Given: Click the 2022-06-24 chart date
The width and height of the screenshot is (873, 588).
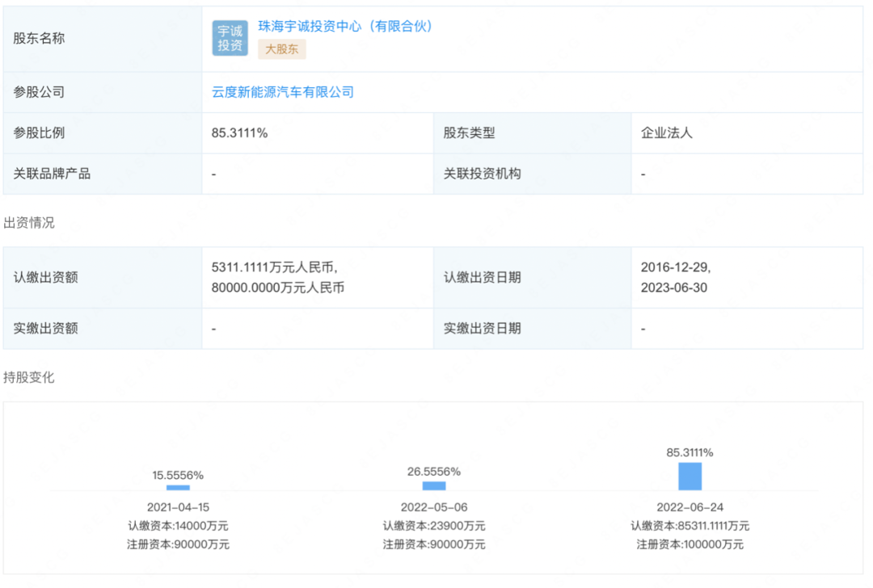Looking at the screenshot, I should [x=690, y=507].
